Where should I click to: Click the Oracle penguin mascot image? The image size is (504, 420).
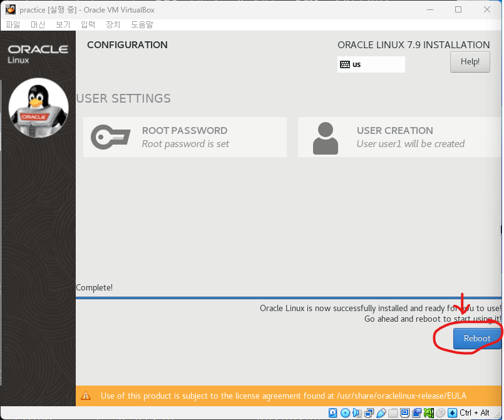coord(38,108)
